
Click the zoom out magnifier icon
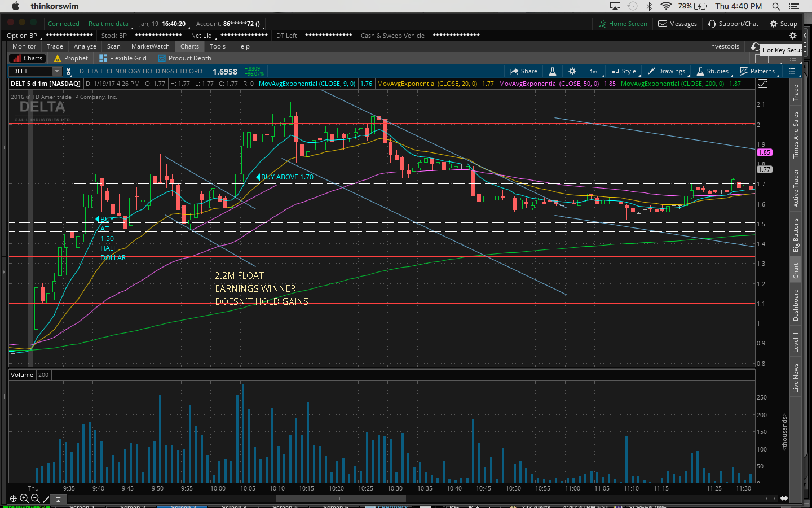point(35,498)
